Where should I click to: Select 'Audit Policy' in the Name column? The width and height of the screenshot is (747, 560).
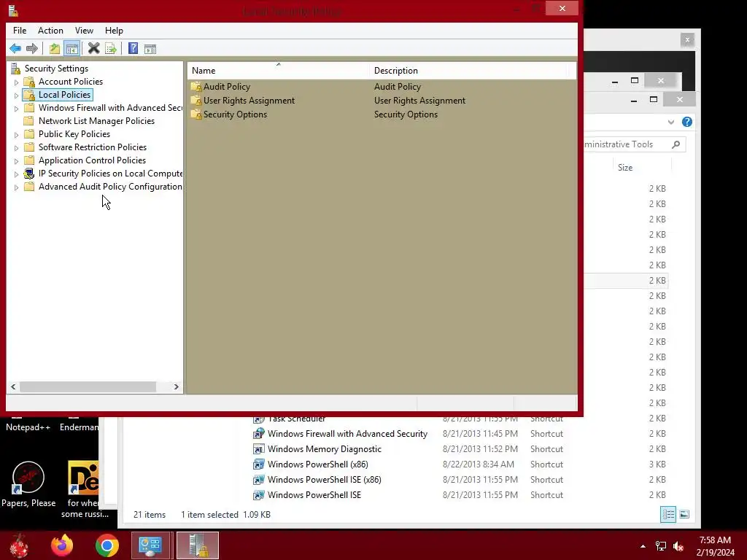pos(227,87)
